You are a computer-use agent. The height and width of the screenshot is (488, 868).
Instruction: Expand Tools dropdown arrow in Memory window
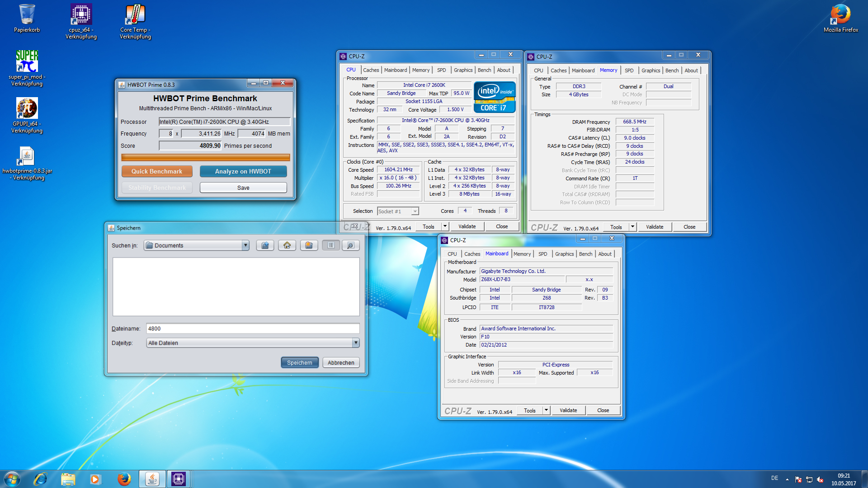pos(632,227)
